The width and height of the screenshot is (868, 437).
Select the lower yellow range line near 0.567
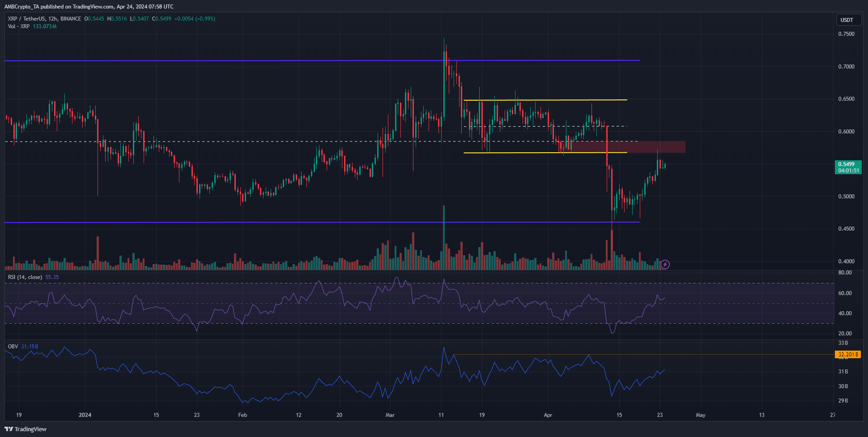(x=545, y=153)
